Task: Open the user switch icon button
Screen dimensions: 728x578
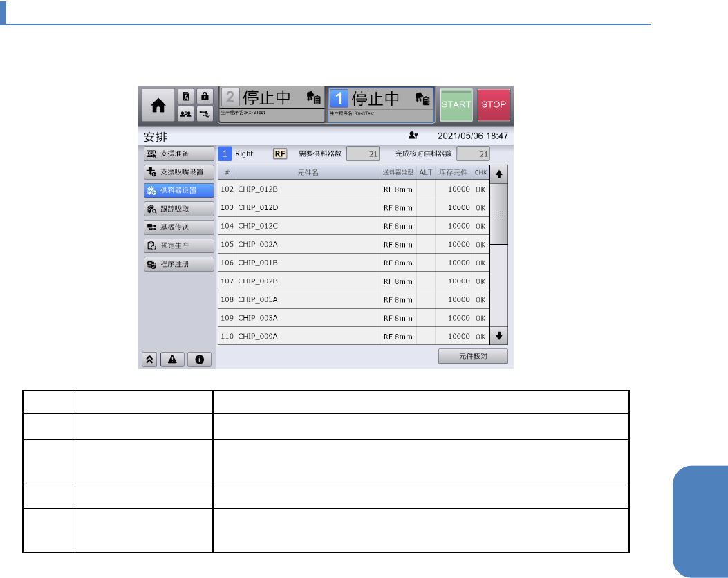Action: click(186, 113)
